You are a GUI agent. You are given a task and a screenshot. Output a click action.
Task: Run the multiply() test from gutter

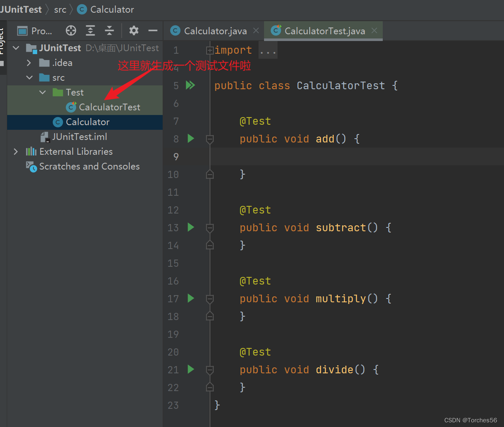(x=191, y=298)
